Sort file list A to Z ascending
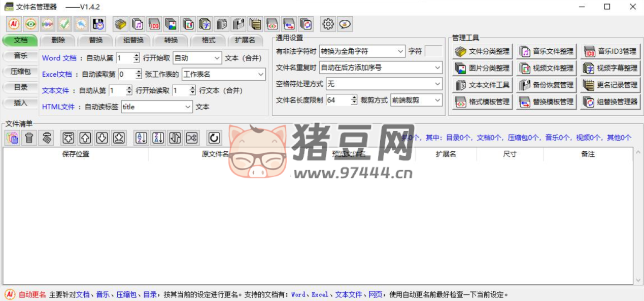The height and width of the screenshot is (301, 644). coord(142,138)
